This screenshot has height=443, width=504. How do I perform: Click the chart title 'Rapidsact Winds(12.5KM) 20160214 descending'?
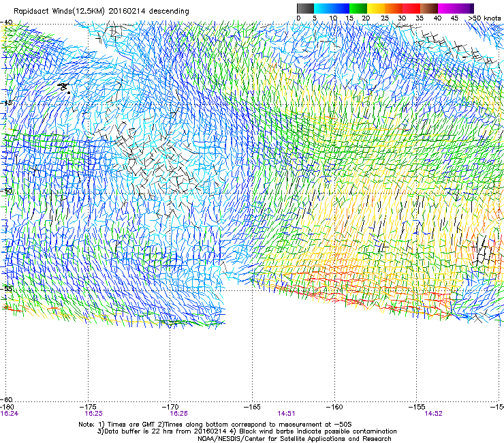101,12
